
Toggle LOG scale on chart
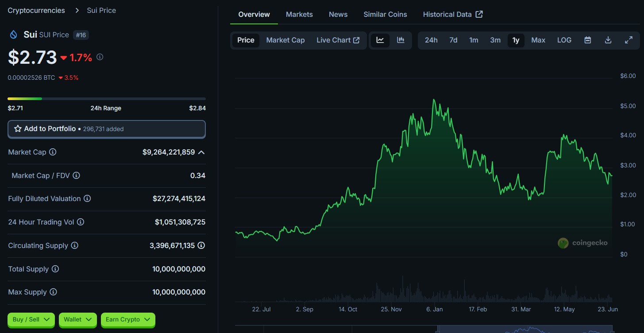tap(564, 40)
